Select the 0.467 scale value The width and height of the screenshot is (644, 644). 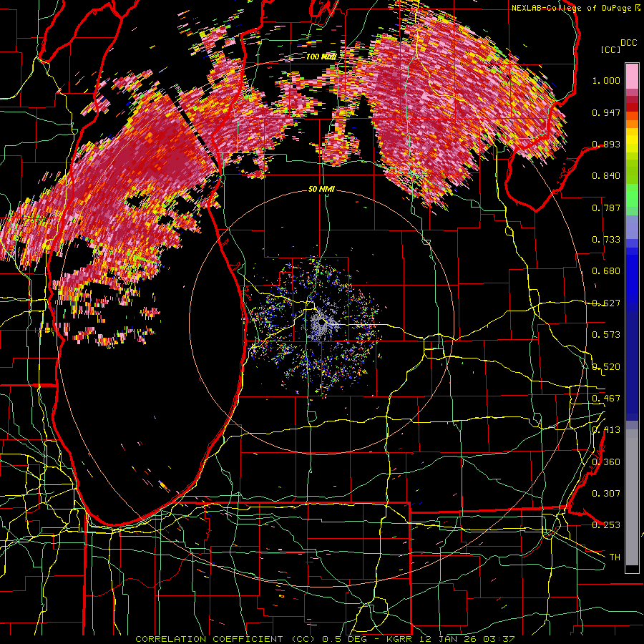(606, 399)
